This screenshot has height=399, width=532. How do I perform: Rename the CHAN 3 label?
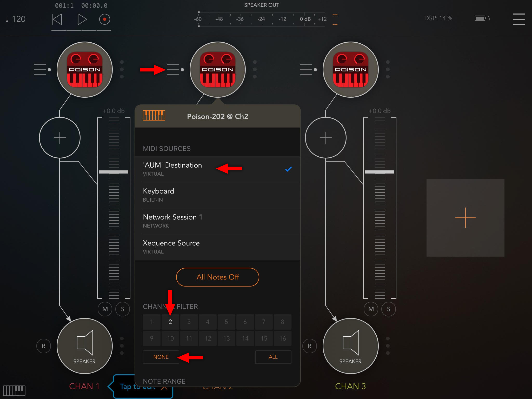[350, 386]
